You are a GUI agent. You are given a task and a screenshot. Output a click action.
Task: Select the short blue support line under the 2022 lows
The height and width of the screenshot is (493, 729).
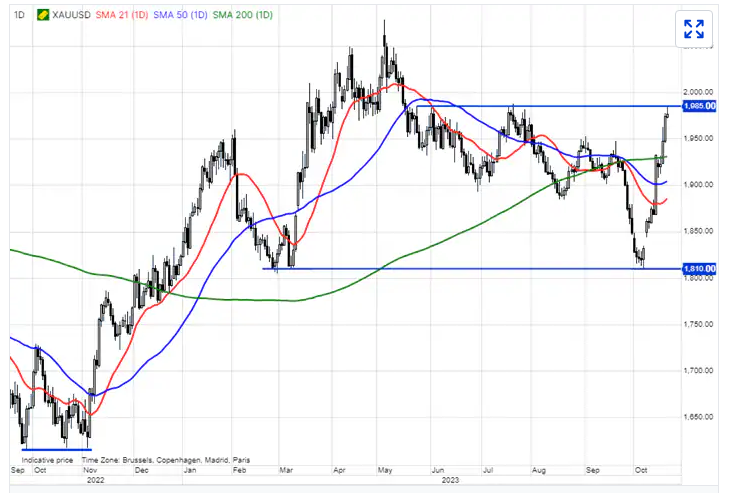(57, 449)
